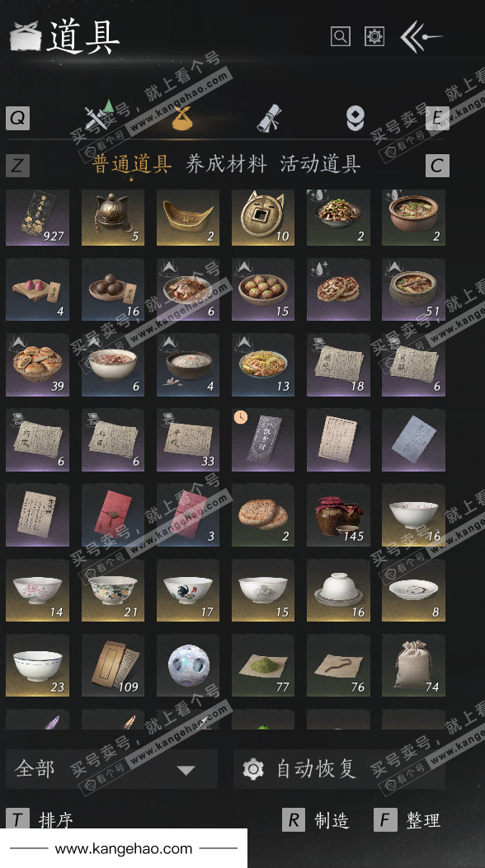Viewport: 485px width, 868px height.
Task: Select the gold ingot item
Action: tap(188, 217)
